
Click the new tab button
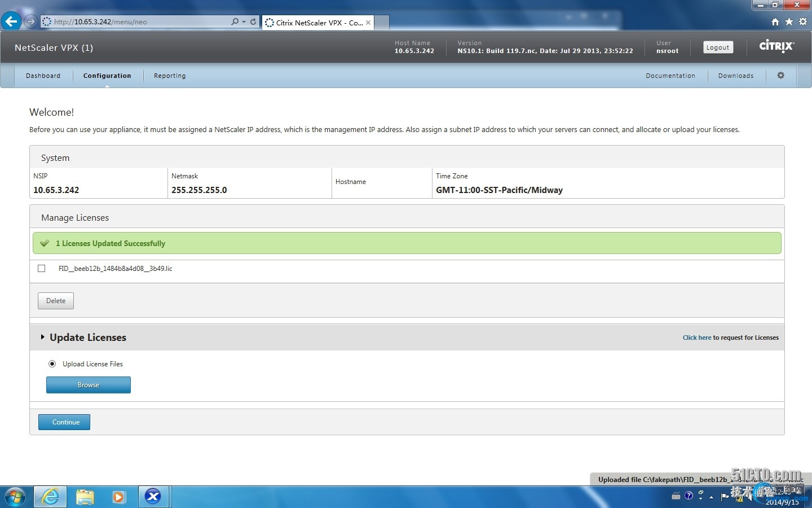coord(382,23)
